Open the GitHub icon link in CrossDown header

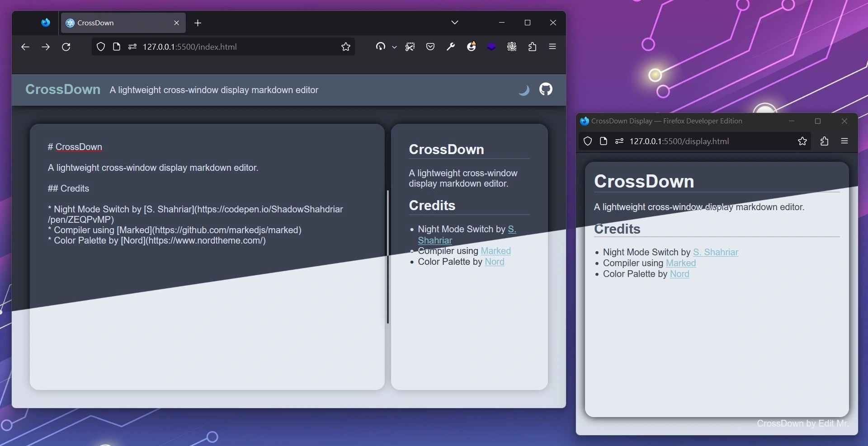546,89
